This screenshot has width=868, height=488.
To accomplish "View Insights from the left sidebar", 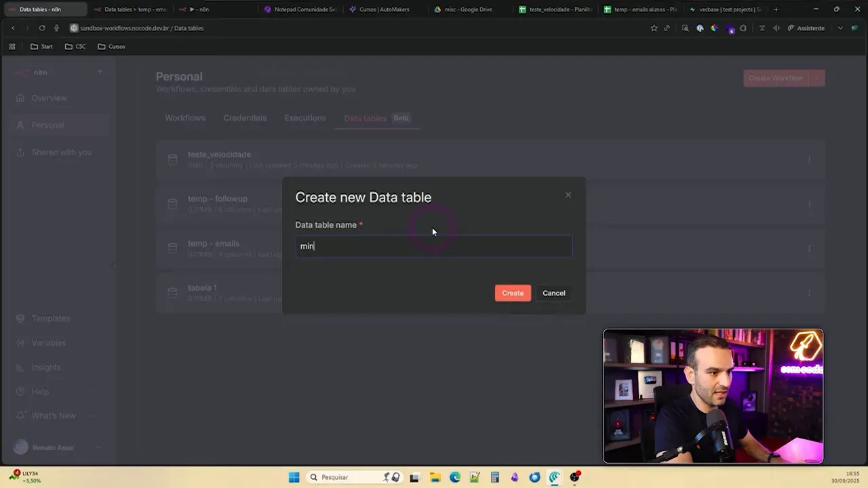I will pyautogui.click(x=45, y=367).
